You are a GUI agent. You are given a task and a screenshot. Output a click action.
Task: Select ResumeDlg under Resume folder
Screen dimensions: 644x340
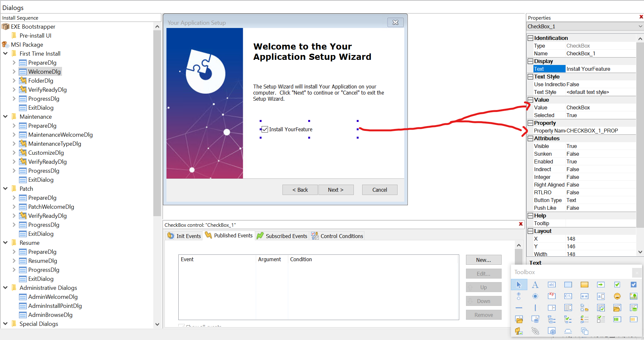pyautogui.click(x=42, y=261)
